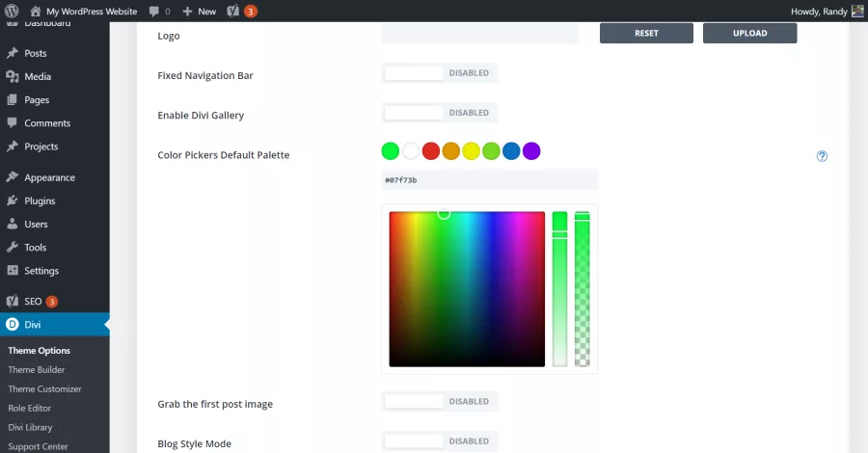Click orange badge 3 in admin bar
Screen dimensions: 868x453
point(250,11)
